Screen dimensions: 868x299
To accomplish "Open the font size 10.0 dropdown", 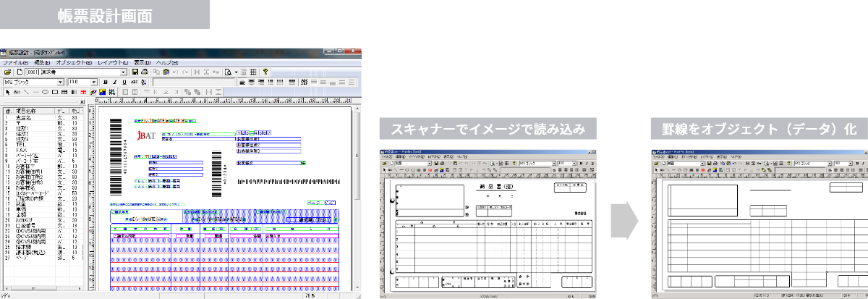I will [93, 83].
